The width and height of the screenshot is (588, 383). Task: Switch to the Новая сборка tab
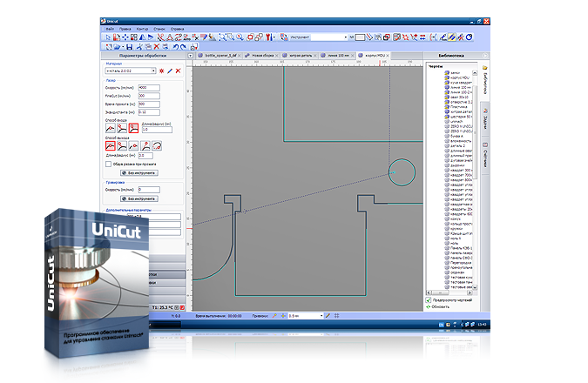tap(261, 56)
